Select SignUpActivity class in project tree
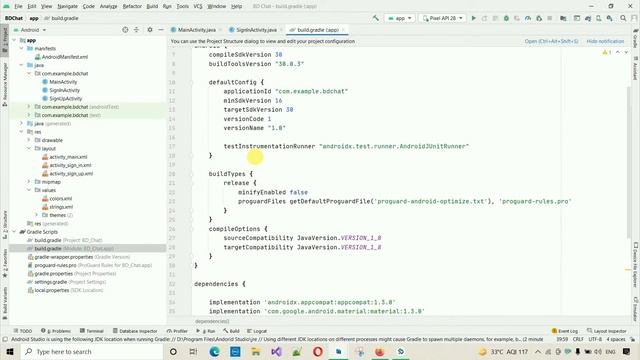This screenshot has width=640, height=360. pos(62,98)
